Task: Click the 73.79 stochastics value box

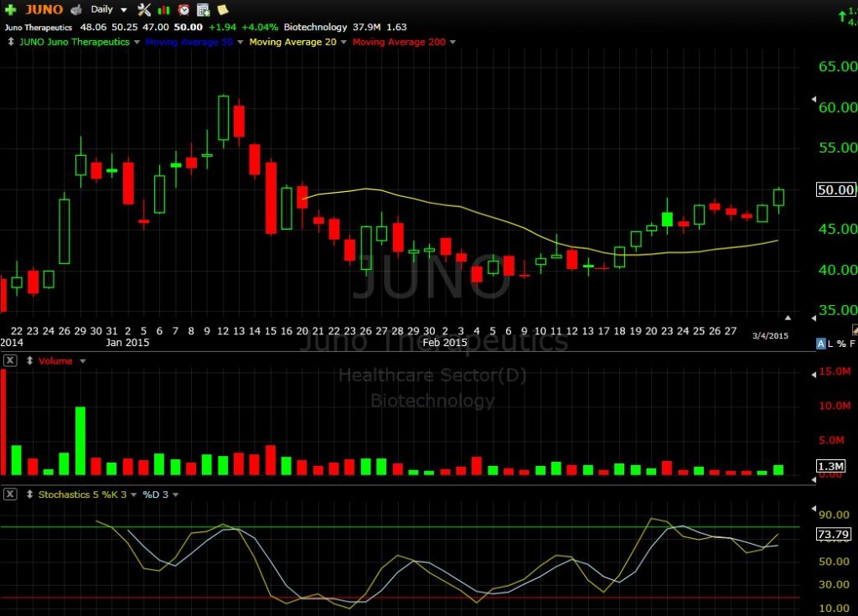Action: click(x=833, y=535)
